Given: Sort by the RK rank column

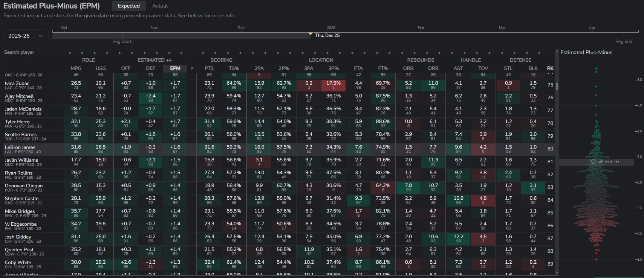Looking at the screenshot, I should pyautogui.click(x=550, y=68).
